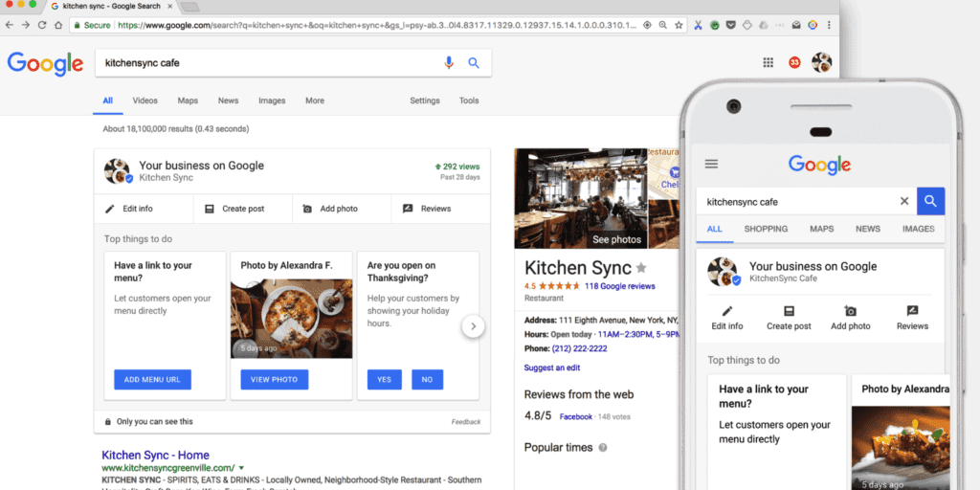Open Settings search menu
980x490 pixels.
click(x=425, y=100)
